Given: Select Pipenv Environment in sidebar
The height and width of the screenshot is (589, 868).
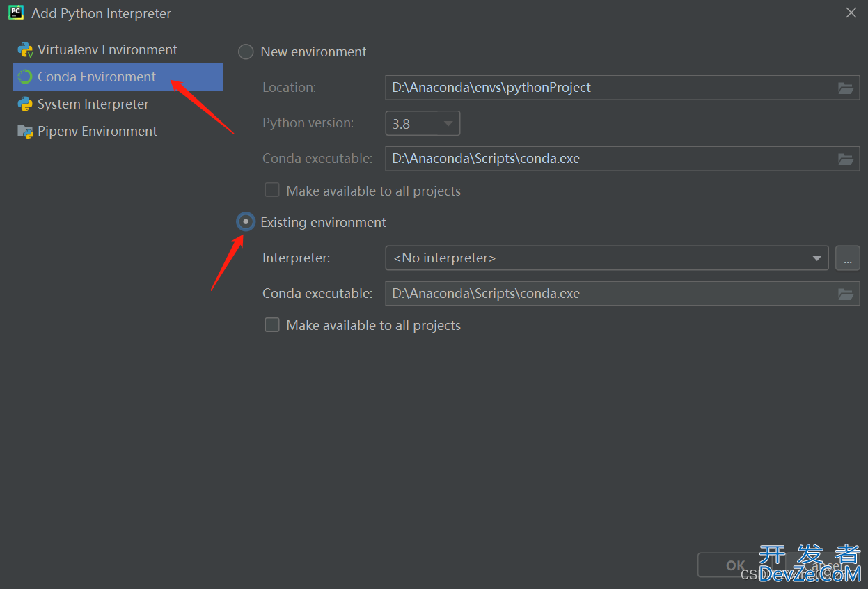Looking at the screenshot, I should click(118, 132).
